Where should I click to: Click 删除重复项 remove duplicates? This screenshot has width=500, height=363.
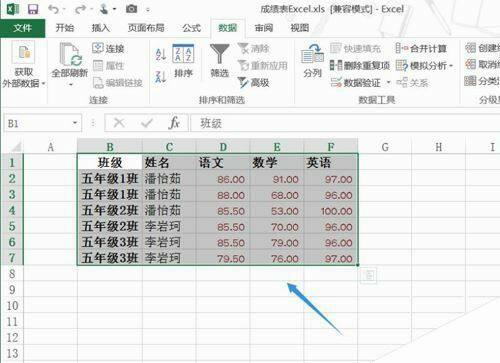click(x=360, y=66)
